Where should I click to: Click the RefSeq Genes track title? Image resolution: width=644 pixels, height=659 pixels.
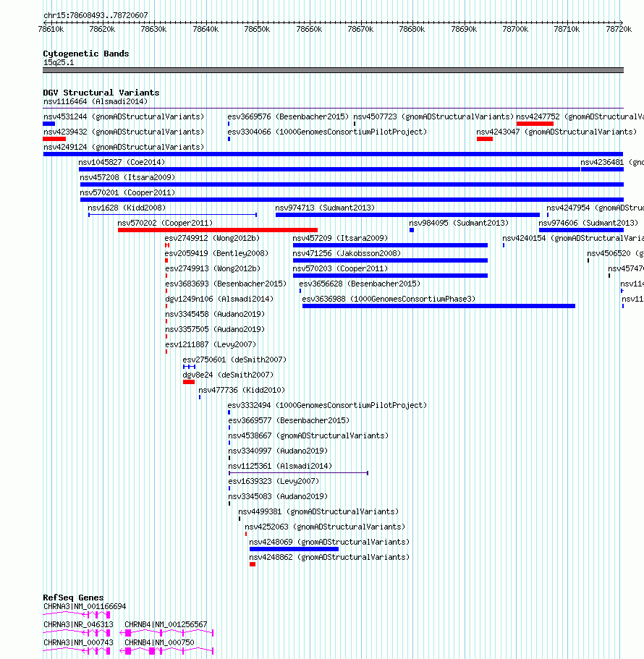73,598
